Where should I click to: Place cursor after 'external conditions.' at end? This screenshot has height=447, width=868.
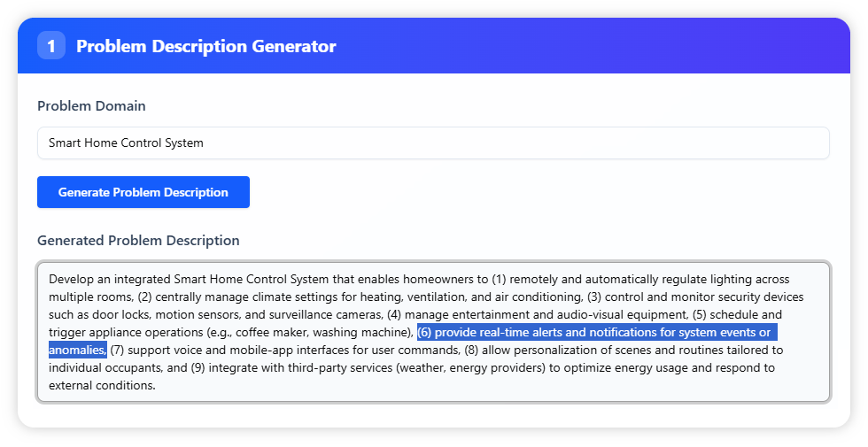pos(156,385)
